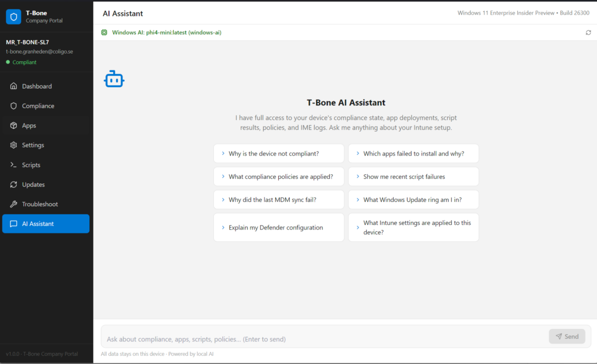Image resolution: width=597 pixels, height=364 pixels.
Task: Click the Windows AI chip icon
Action: [104, 33]
